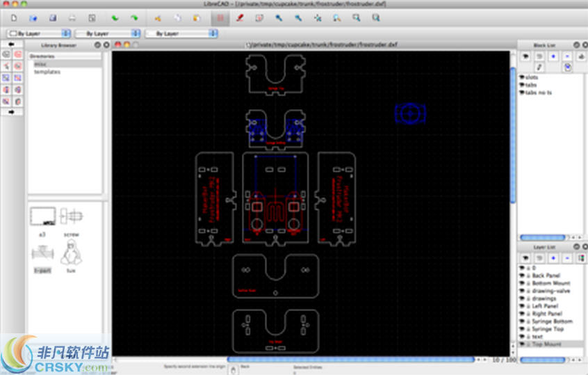Rename block icon in Block List toolbar

pyautogui.click(x=581, y=56)
